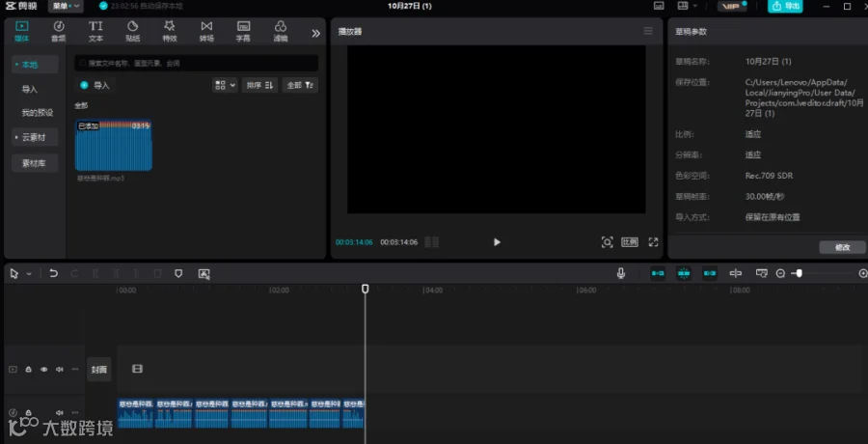Choose the selection arrow tool
This screenshot has height=444, width=868.
pyautogui.click(x=14, y=273)
